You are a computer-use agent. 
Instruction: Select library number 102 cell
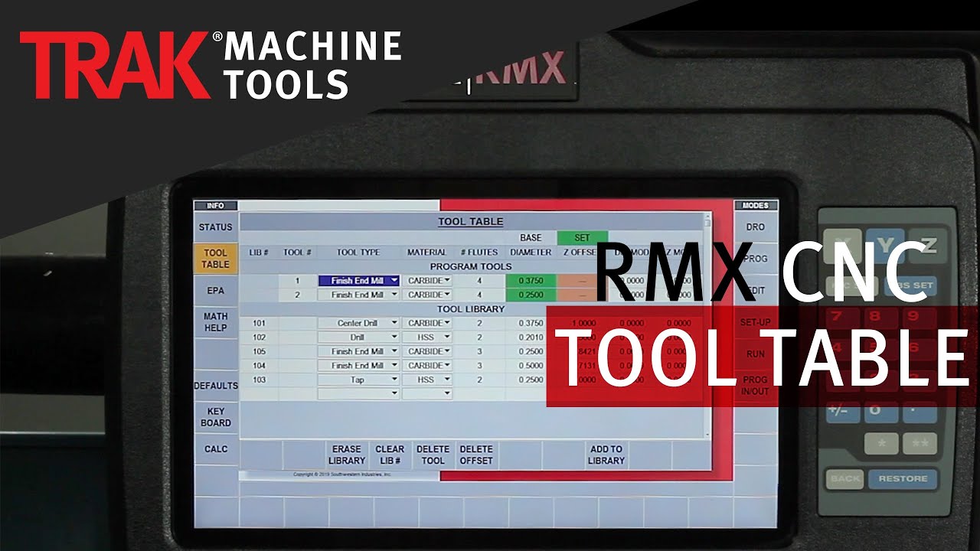point(259,337)
